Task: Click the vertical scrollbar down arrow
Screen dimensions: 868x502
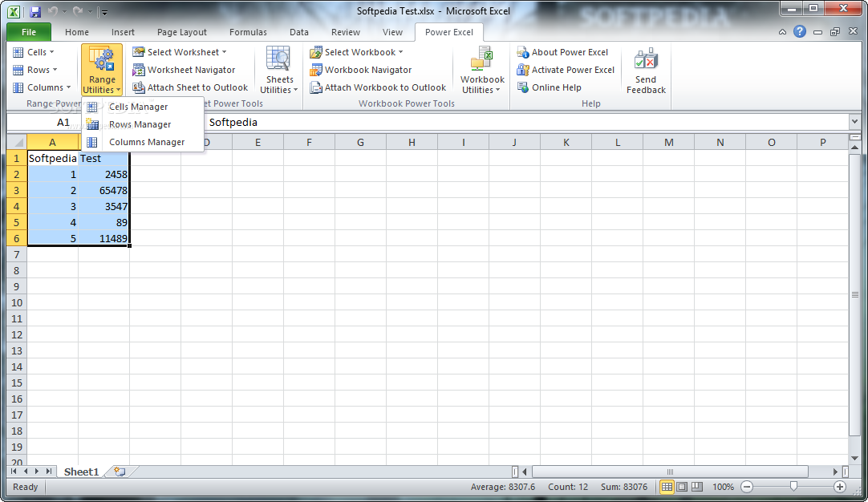Action: [x=854, y=458]
